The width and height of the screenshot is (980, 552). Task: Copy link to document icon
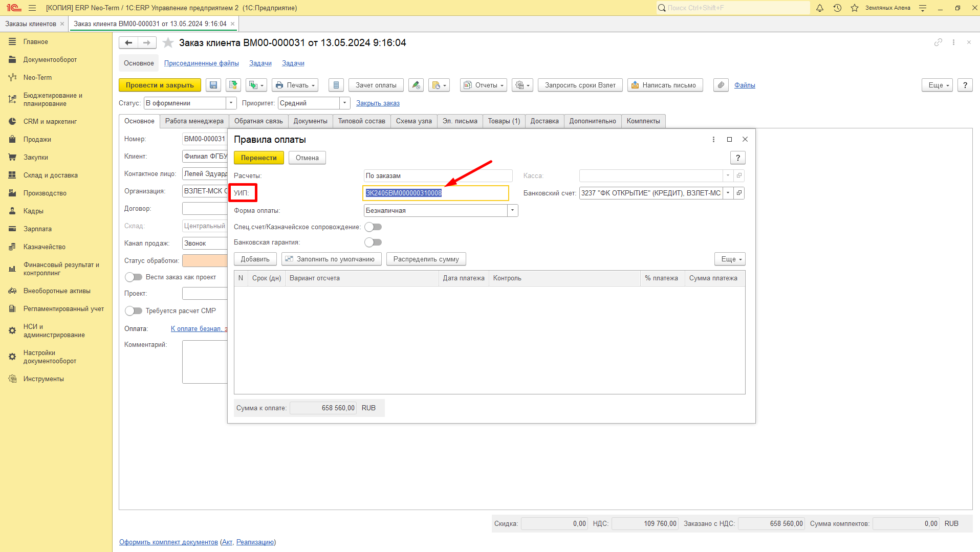click(x=938, y=42)
